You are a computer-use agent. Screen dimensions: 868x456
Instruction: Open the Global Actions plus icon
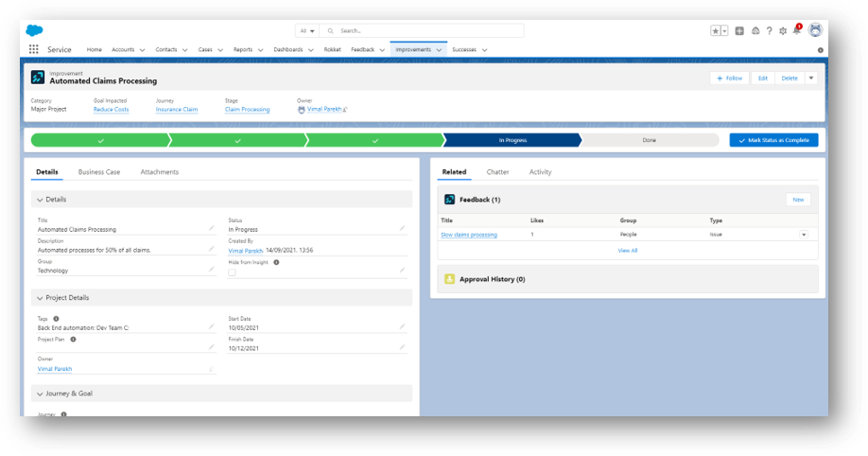739,31
